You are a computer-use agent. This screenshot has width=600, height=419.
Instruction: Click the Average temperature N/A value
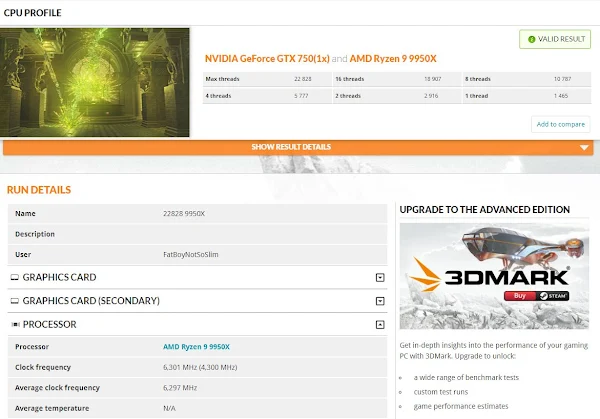(x=169, y=408)
